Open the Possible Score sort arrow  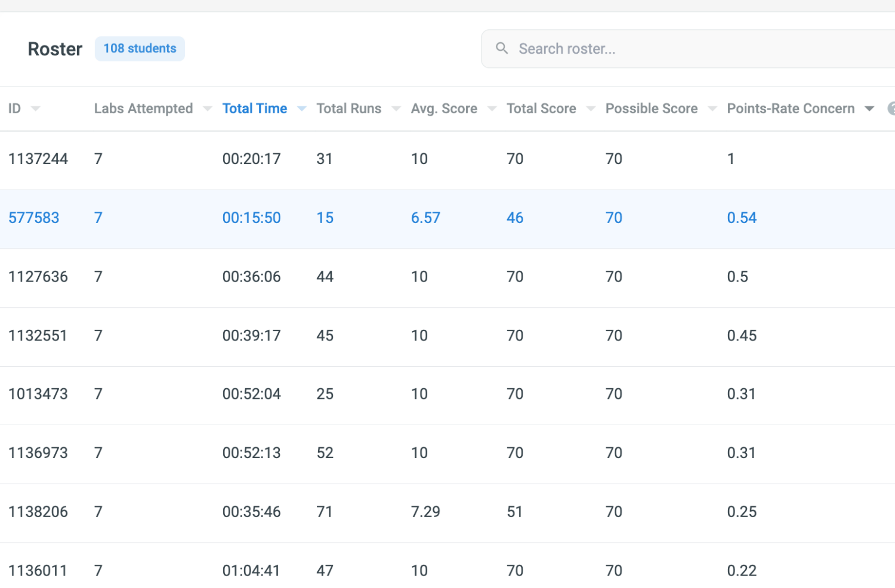click(712, 109)
